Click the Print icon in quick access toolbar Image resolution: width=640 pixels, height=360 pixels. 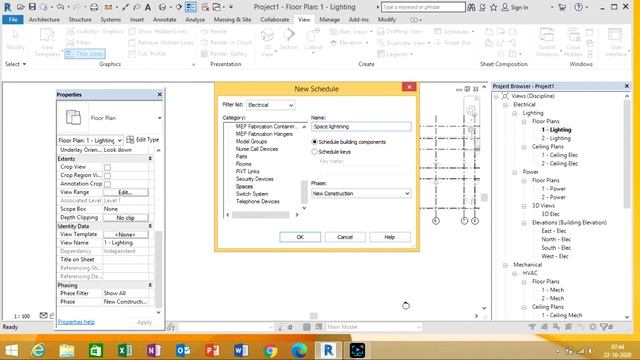coord(94,7)
